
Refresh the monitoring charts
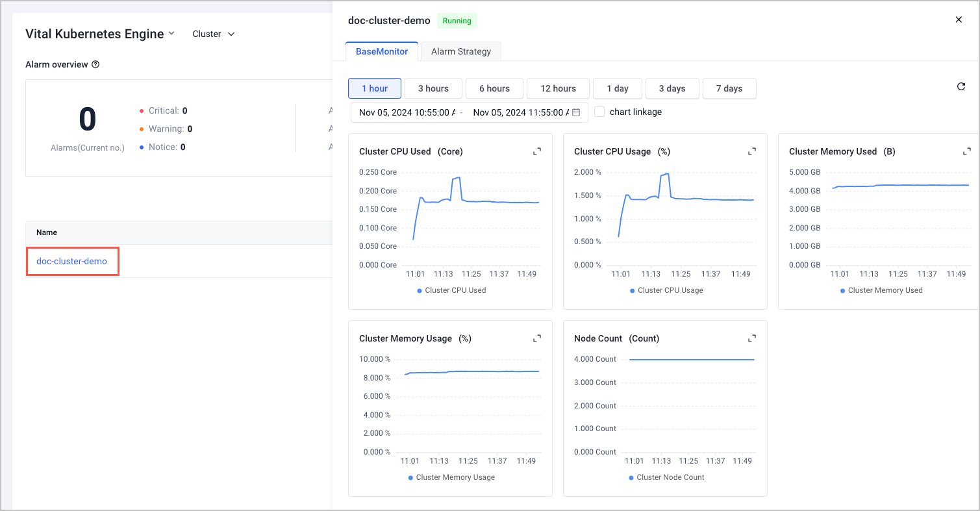(961, 86)
